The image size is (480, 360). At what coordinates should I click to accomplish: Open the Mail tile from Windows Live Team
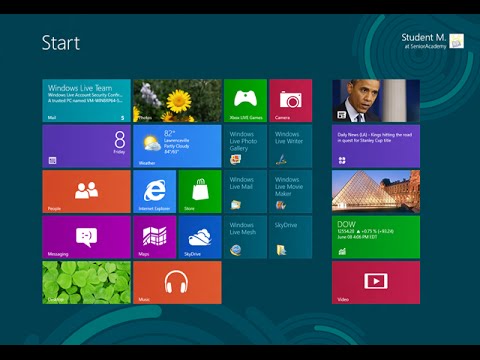86,100
